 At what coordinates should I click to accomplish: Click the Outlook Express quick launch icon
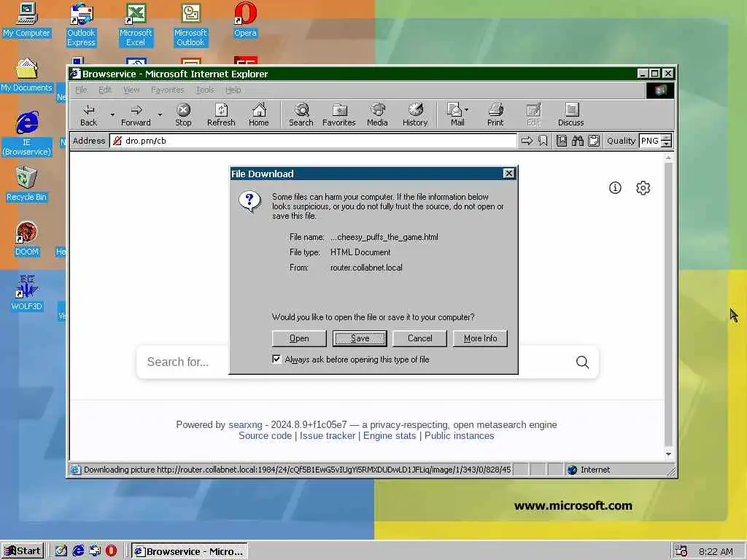tap(95, 551)
